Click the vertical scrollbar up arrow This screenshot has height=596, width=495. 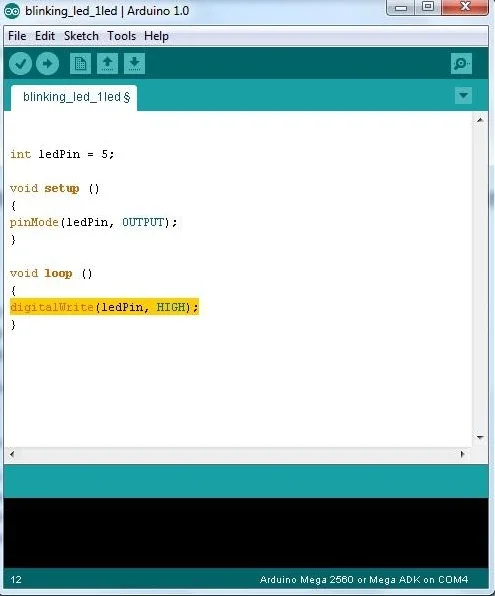pyautogui.click(x=480, y=120)
